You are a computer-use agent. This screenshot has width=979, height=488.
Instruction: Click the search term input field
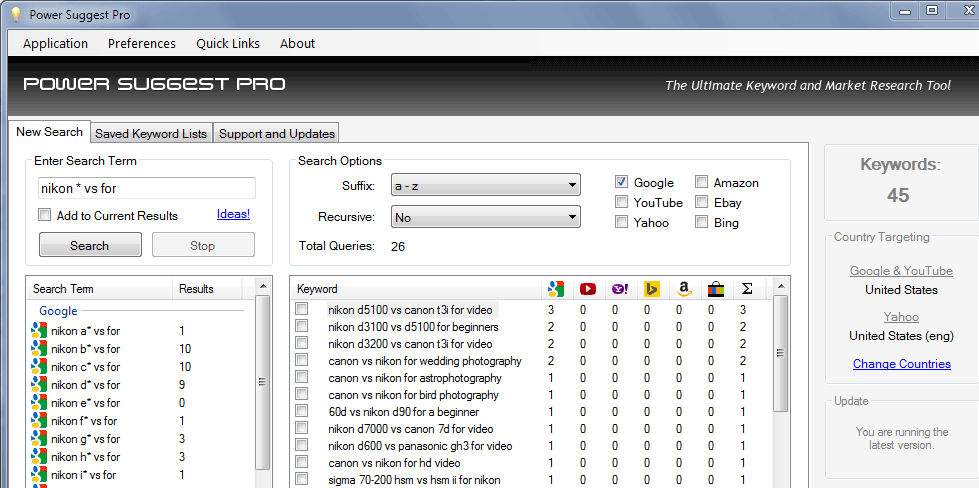147,188
